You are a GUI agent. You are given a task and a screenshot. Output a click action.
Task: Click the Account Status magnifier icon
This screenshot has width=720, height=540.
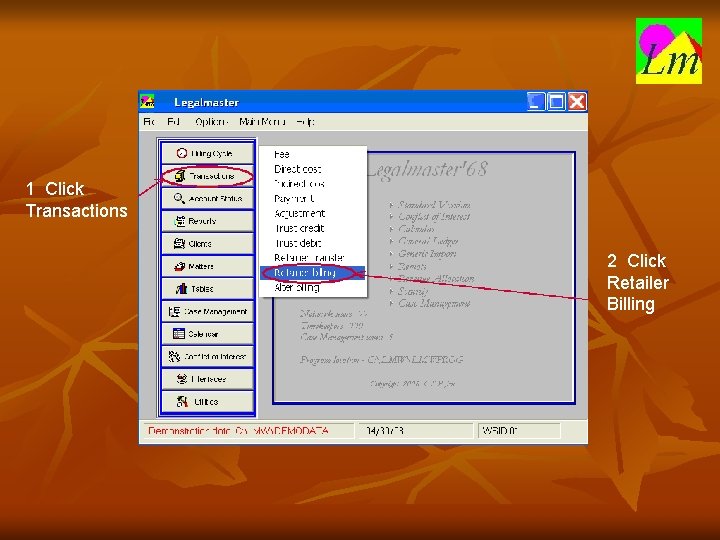coord(180,198)
